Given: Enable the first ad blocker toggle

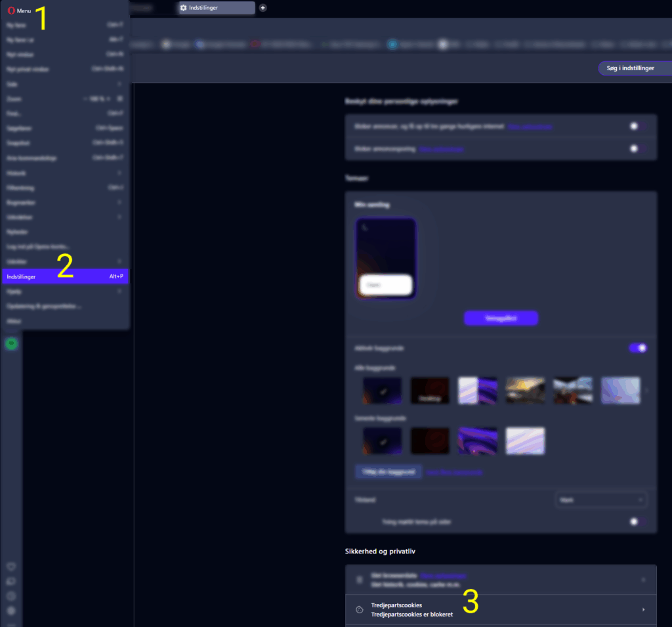Looking at the screenshot, I should click(638, 126).
